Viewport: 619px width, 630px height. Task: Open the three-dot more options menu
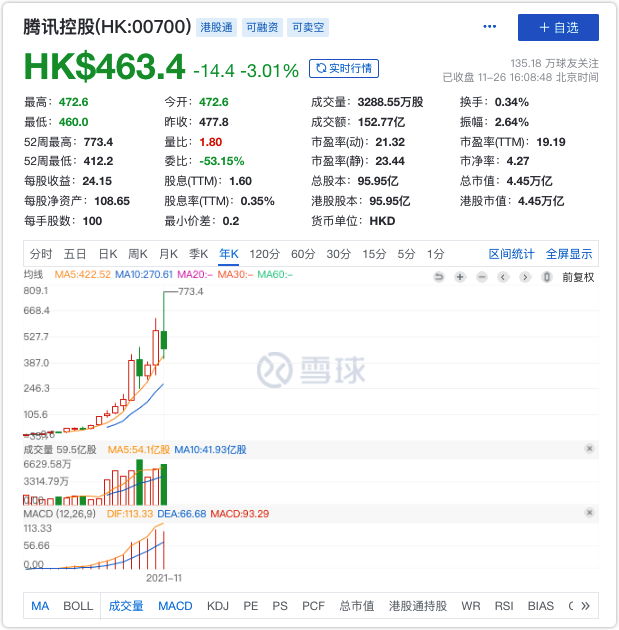(489, 27)
